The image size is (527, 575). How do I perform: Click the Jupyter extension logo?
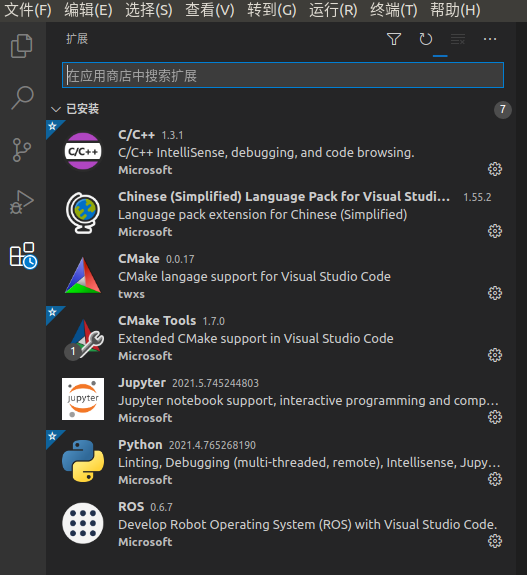(83, 399)
